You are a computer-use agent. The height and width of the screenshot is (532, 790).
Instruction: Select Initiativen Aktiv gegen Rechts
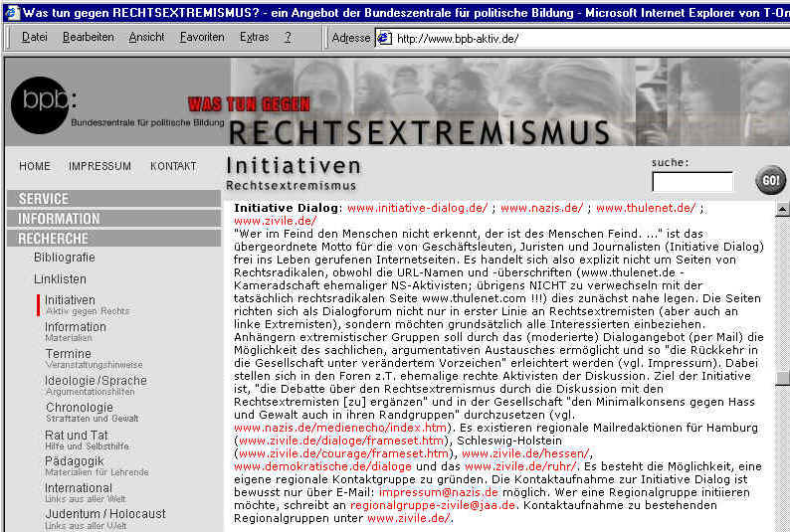coord(87,305)
